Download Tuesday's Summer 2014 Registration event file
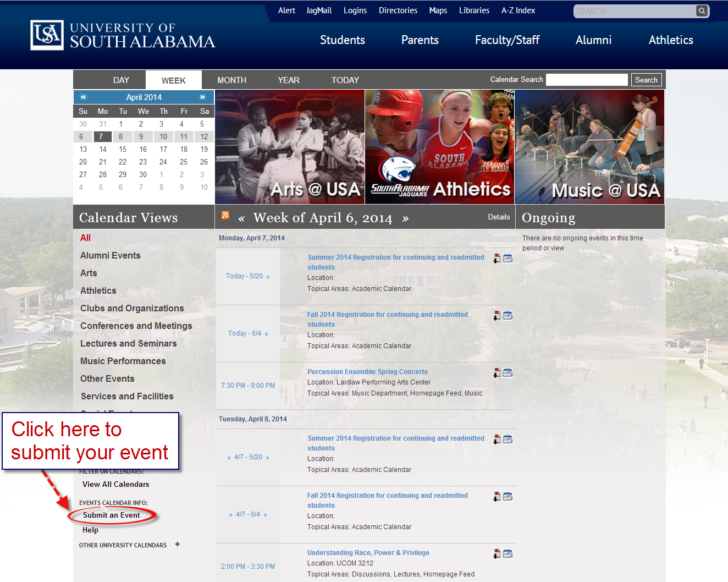Viewport: 728px width, 582px height. tap(497, 440)
